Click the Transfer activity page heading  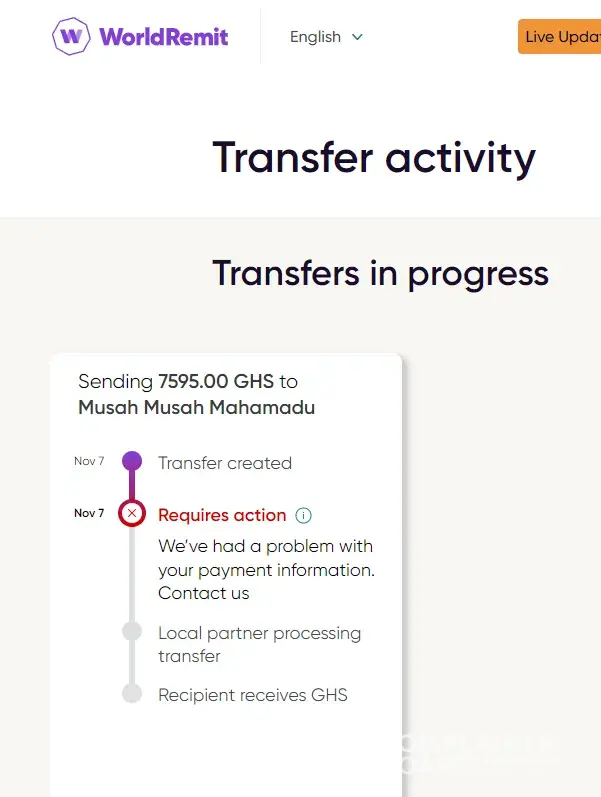[x=374, y=158]
